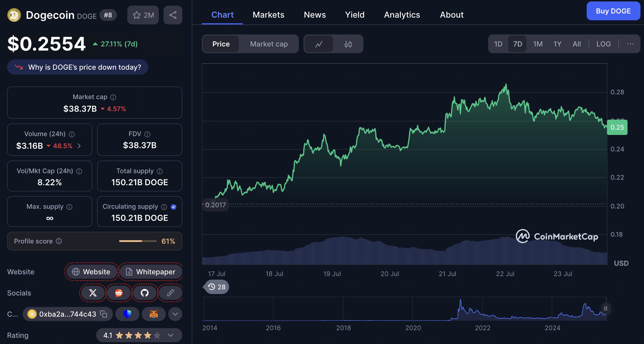
Task: Click Circulating supply info icon
Action: pyautogui.click(x=164, y=207)
